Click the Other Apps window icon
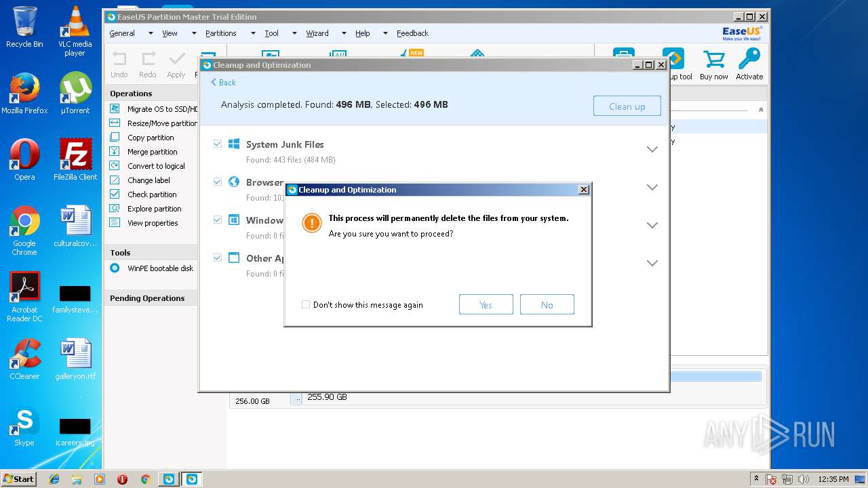This screenshot has height=488, width=868. point(234,258)
